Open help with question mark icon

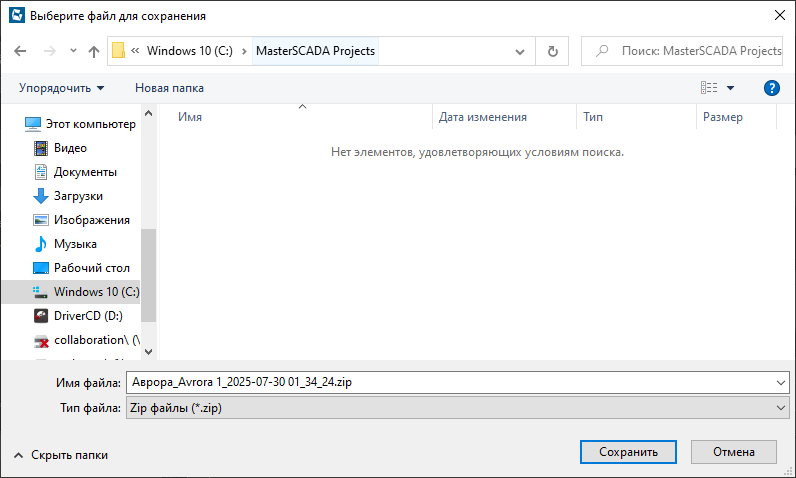coord(772,88)
